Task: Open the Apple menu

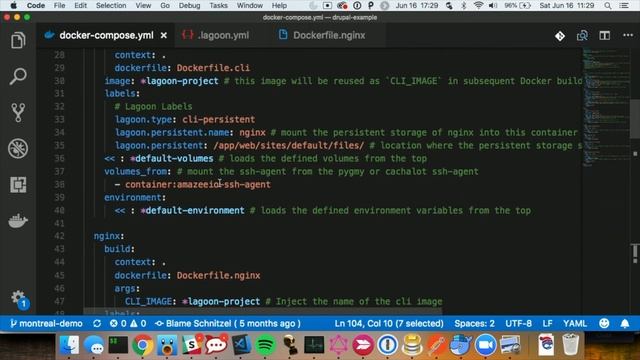Action: tap(13, 5)
